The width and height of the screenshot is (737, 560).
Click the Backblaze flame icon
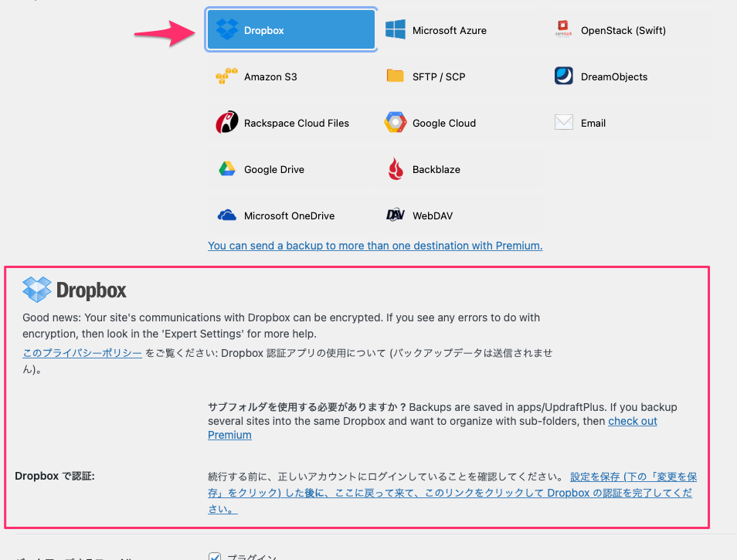pos(396,168)
